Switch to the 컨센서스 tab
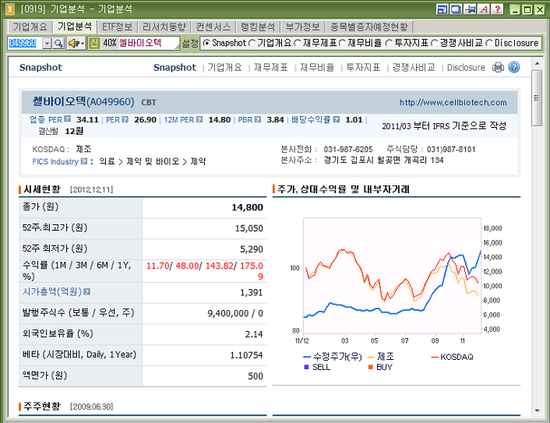The height and width of the screenshot is (423, 550). coord(213,27)
